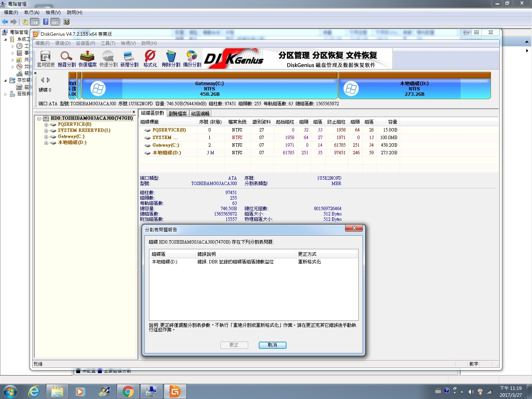Collapse the 存放裝置 node in Computer Management tree
Screen dimensions: 532x399
pos(5,80)
